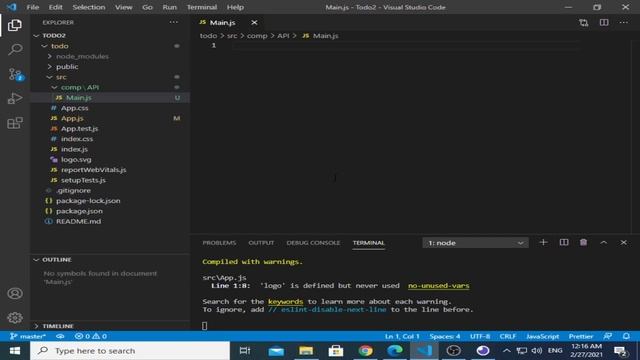
Task: Click Ln 1, Col 1 in status bar
Action: pyautogui.click(x=402, y=336)
